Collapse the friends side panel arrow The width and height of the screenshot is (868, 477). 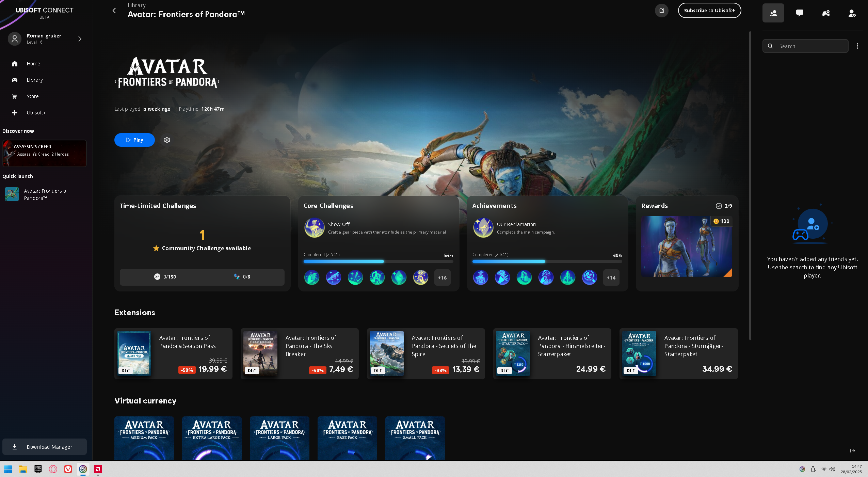click(852, 450)
